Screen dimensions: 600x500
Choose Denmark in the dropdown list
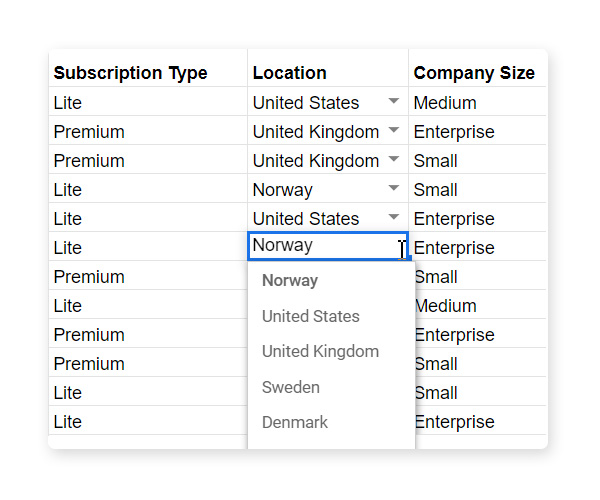click(295, 422)
